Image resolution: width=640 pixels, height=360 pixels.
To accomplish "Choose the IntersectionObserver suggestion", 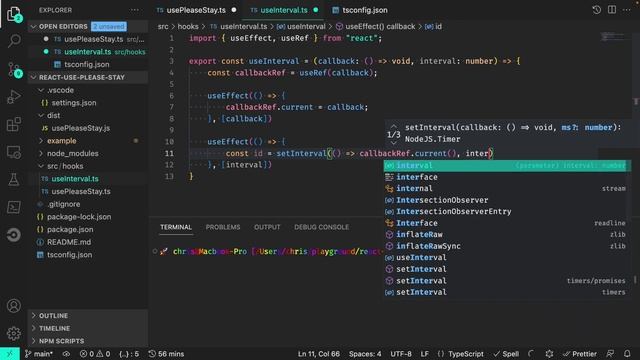I will tap(507, 200).
